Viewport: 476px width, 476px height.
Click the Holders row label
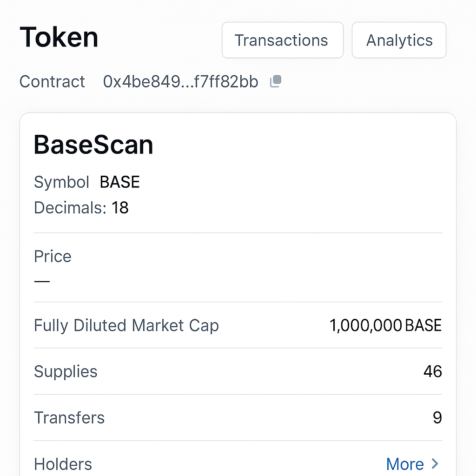(63, 463)
